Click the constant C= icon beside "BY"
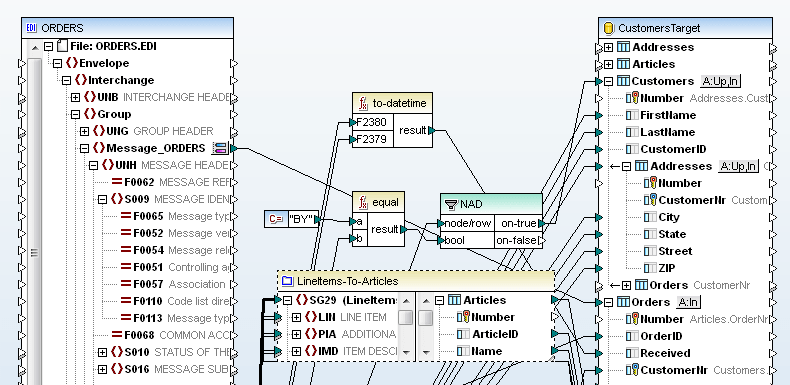This screenshot has height=385, width=790. tap(276, 219)
